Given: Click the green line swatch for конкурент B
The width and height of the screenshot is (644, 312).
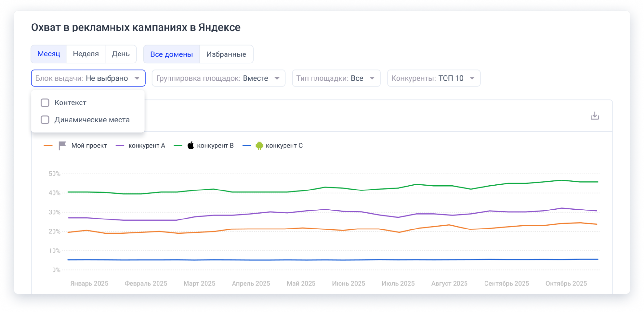Looking at the screenshot, I should [x=178, y=146].
